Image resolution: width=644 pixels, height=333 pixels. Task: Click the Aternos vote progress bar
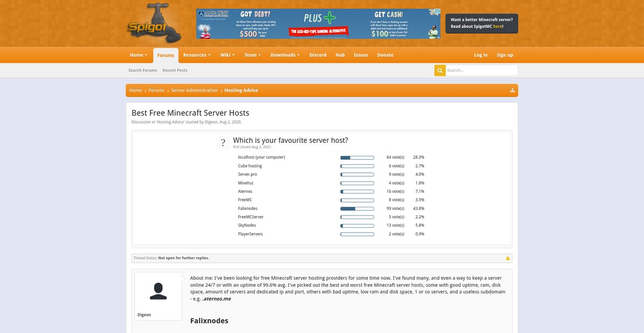tap(357, 192)
